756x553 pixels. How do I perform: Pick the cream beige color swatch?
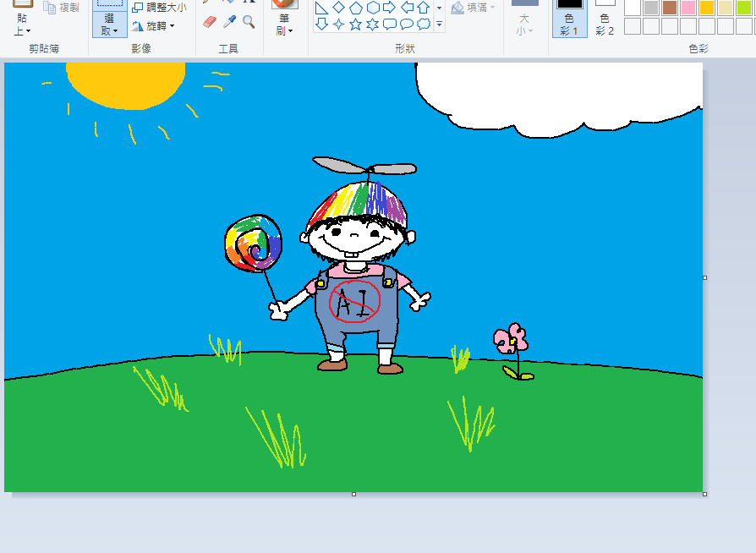[x=726, y=8]
